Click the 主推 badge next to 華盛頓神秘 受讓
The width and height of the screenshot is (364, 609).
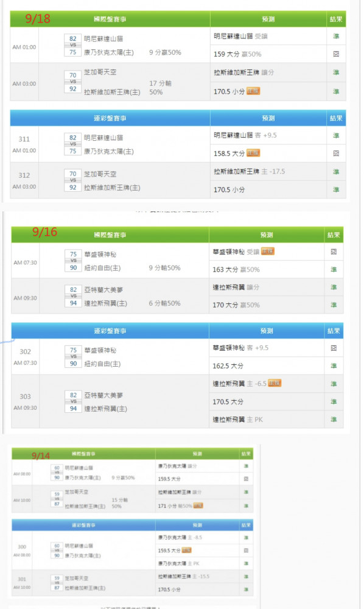267,252
